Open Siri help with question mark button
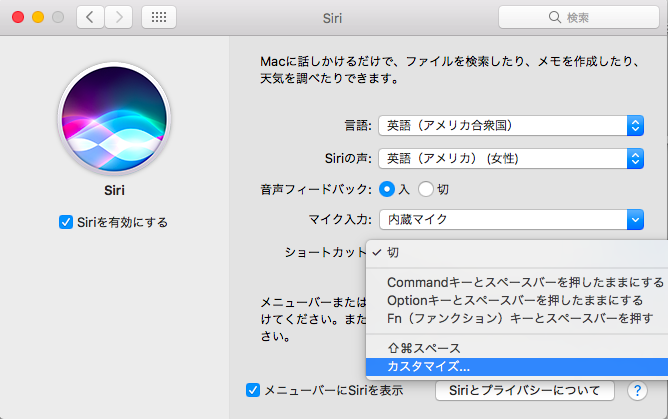Viewport: 668px width, 419px height. tap(637, 390)
